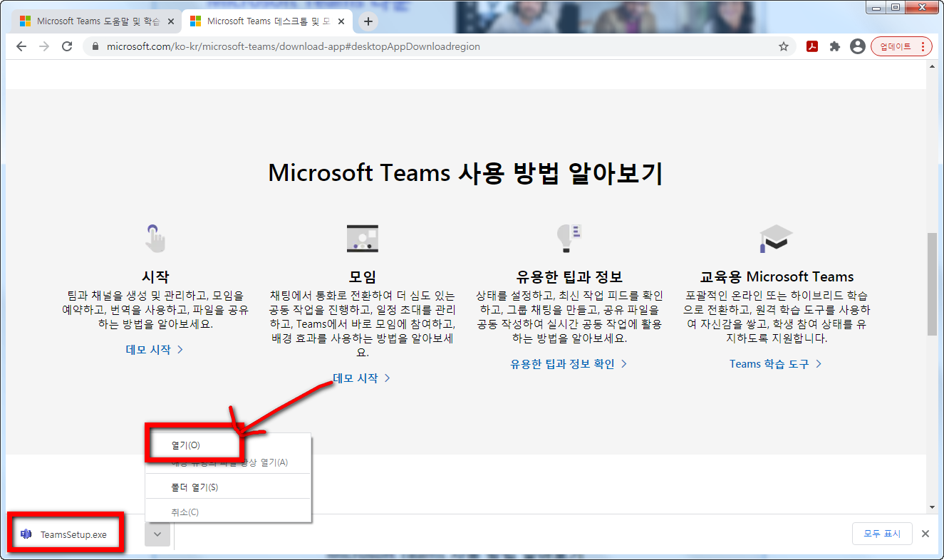Screen dimensions: 944x560
Task: Open the extensions puzzle-piece icon
Action: 835,46
